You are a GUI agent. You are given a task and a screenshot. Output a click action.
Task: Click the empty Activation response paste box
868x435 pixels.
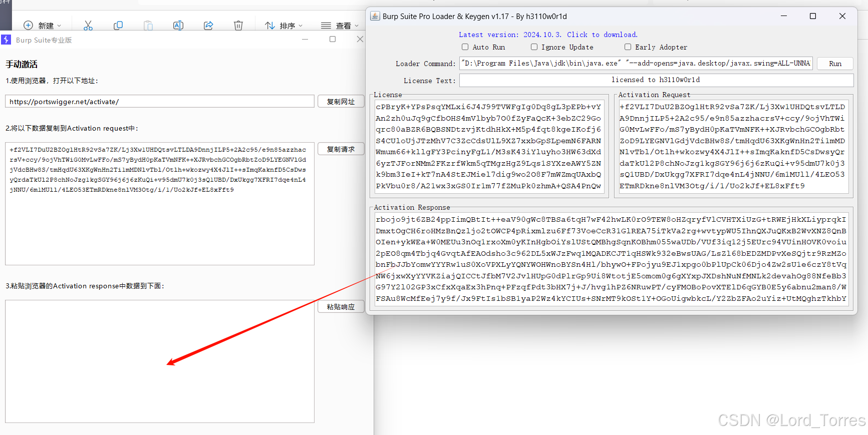tap(160, 361)
